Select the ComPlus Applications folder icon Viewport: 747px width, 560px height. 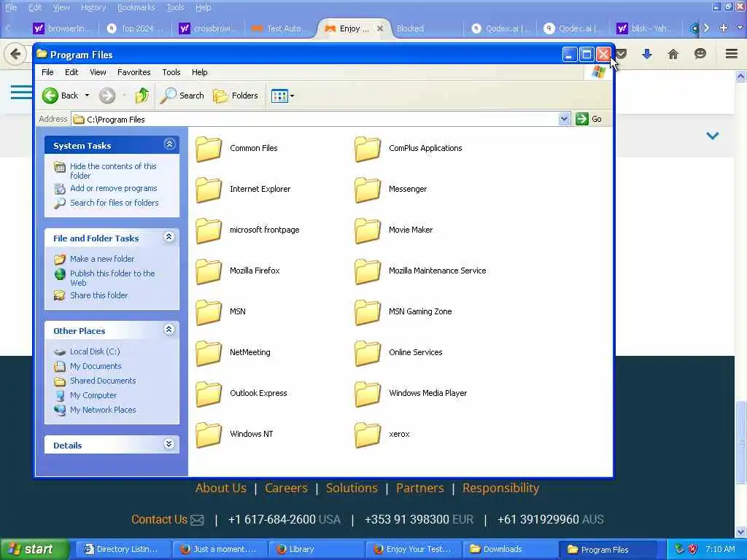(x=368, y=149)
